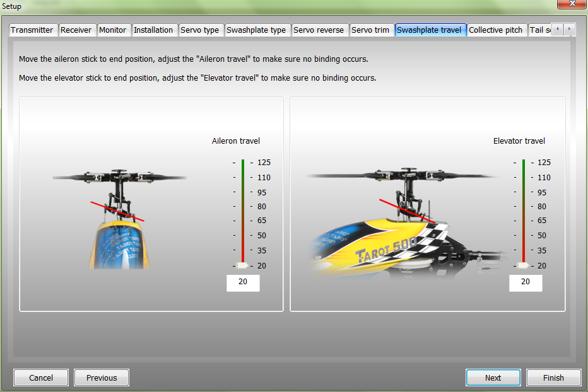
Task: Go to the Installation tab
Action: 153,30
